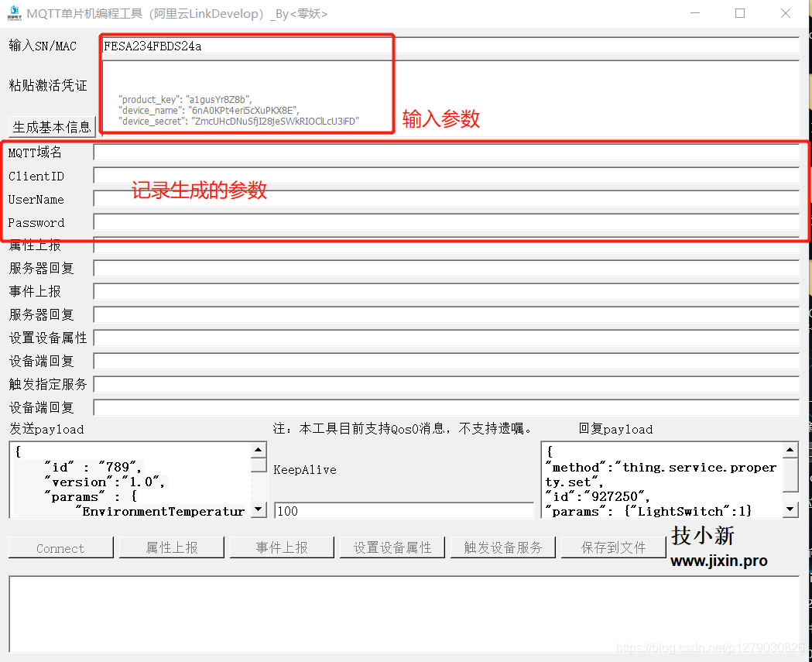The width and height of the screenshot is (812, 662).
Task: Click the down arrow of 发送payload scrollbar
Action: (259, 509)
